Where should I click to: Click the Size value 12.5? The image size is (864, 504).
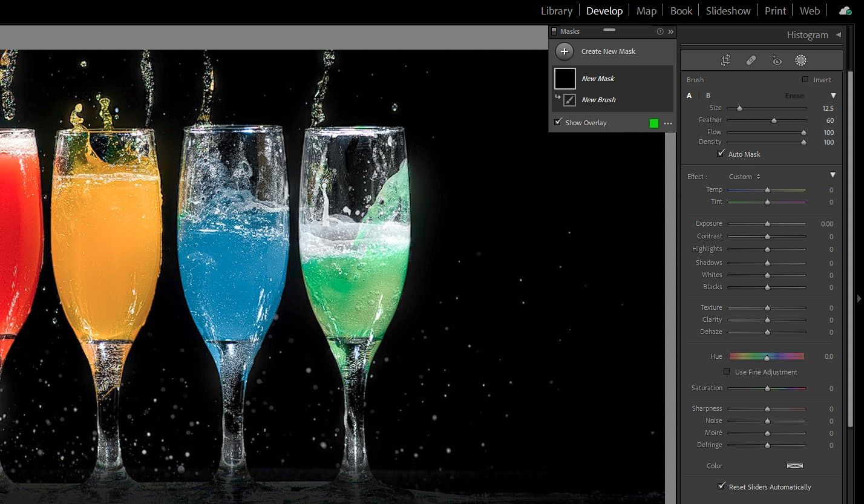tap(828, 108)
